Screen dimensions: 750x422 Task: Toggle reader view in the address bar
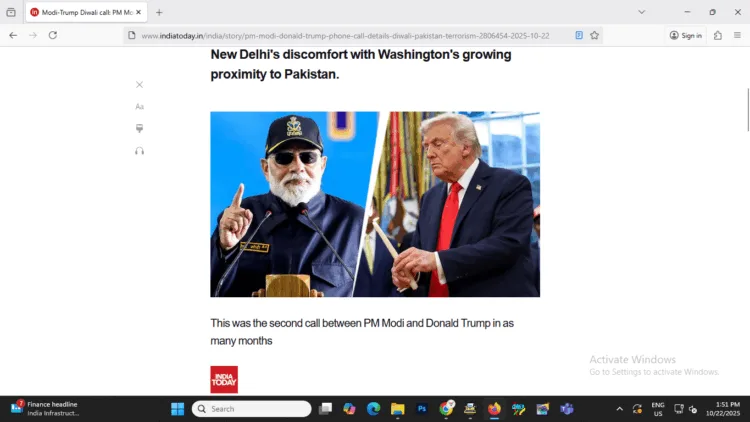[x=579, y=35]
